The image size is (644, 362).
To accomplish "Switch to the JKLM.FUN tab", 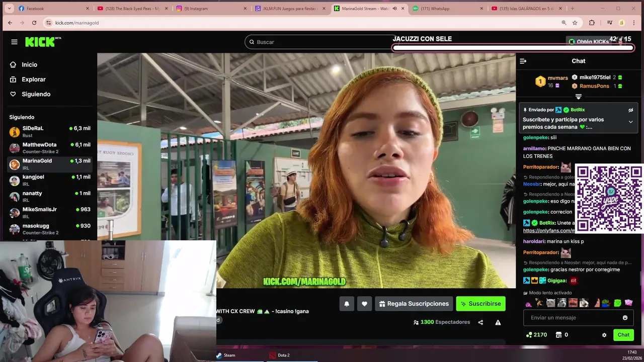I will 289,9.
